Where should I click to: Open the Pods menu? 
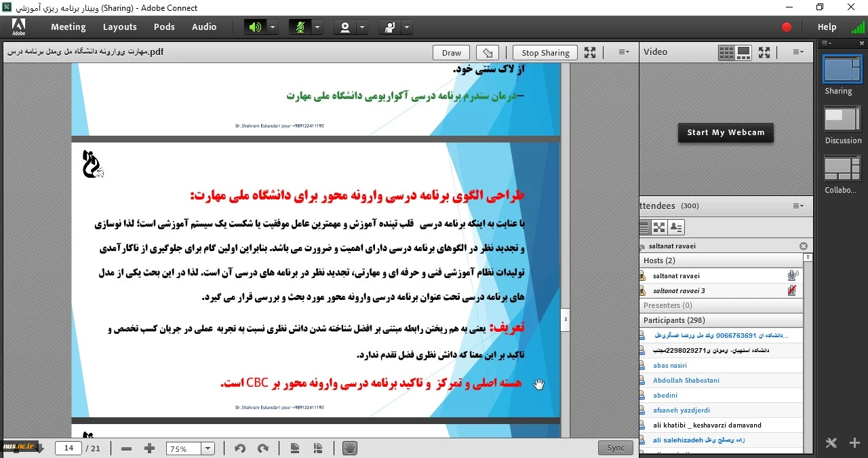(x=164, y=27)
